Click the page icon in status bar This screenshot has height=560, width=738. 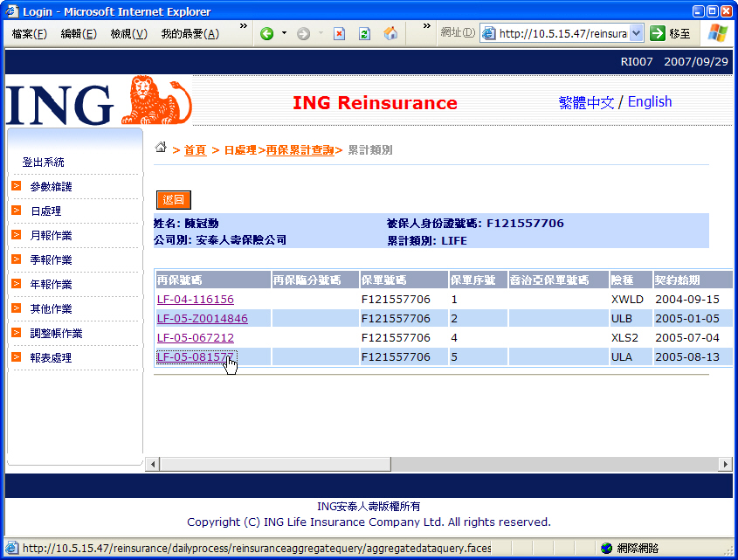coord(11,549)
